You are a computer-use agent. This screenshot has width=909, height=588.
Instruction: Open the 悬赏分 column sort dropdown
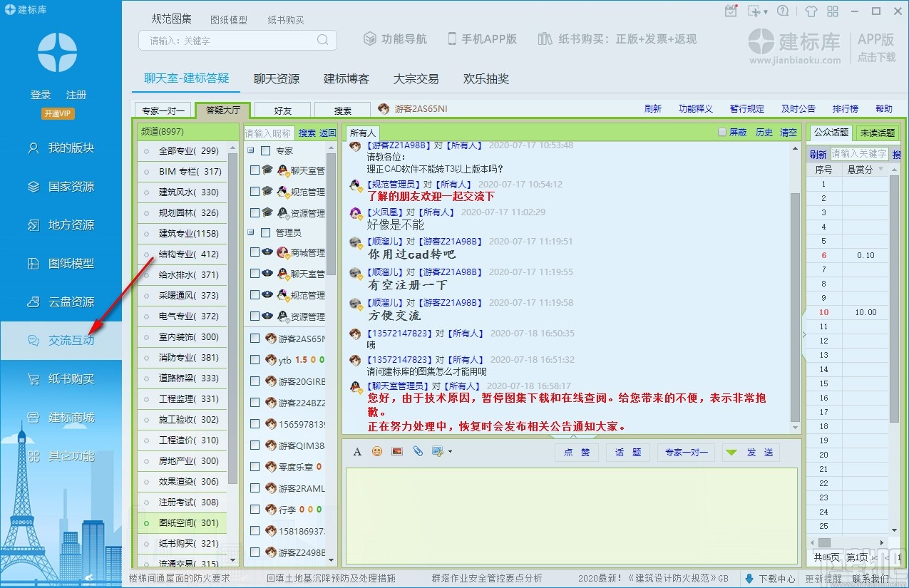(x=880, y=170)
